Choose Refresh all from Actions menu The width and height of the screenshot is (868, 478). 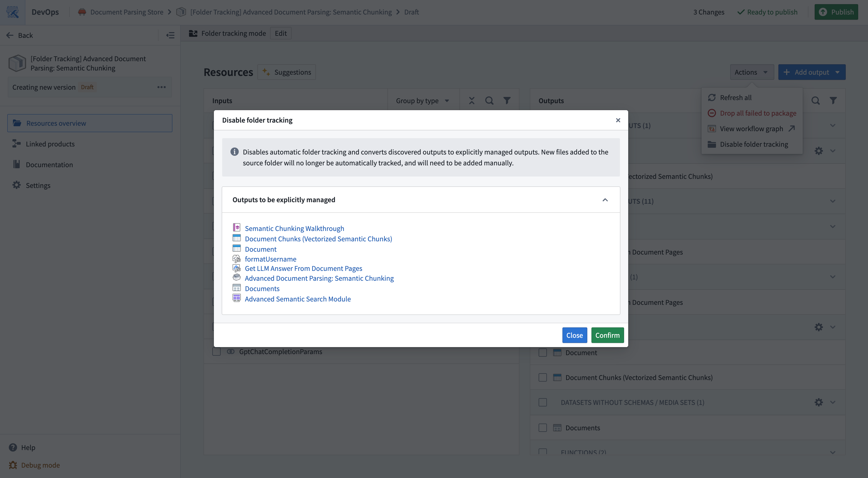click(752, 97)
